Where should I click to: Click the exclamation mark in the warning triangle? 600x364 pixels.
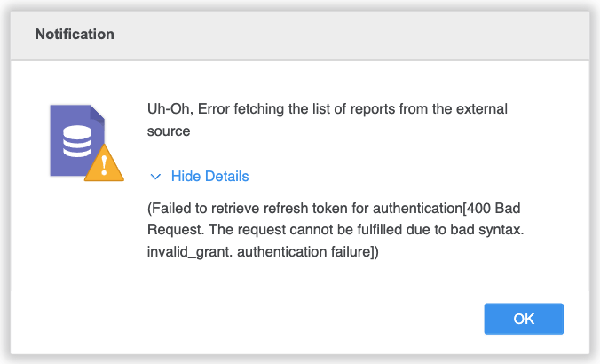pyautogui.click(x=104, y=165)
